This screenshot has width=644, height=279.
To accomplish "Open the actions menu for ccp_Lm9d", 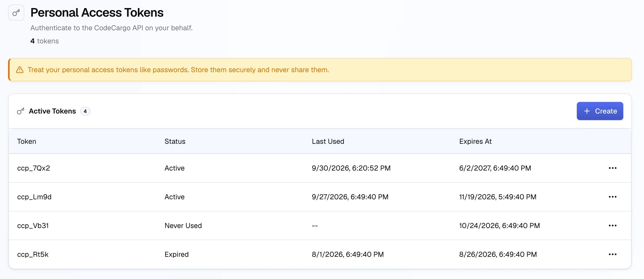I will 612,197.
